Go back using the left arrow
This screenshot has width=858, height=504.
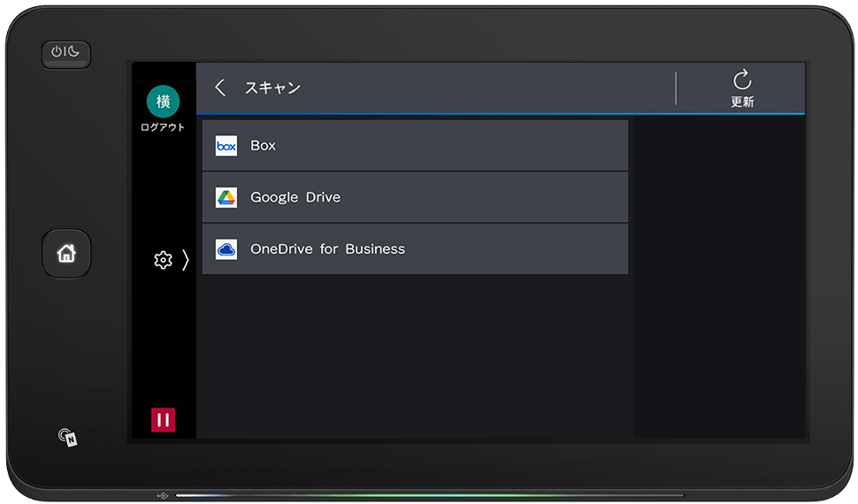pyautogui.click(x=220, y=88)
